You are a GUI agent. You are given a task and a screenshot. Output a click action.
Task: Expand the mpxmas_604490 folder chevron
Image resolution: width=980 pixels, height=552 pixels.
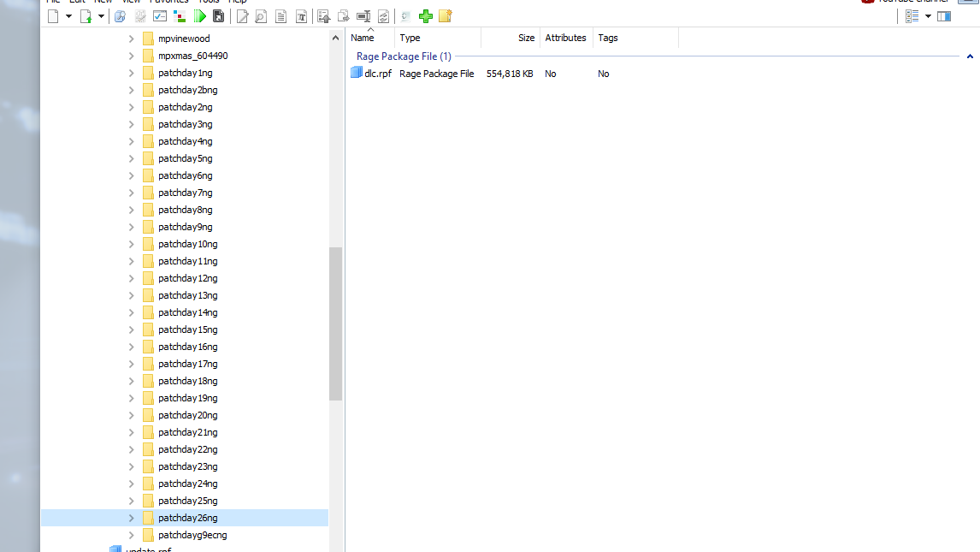tap(131, 56)
